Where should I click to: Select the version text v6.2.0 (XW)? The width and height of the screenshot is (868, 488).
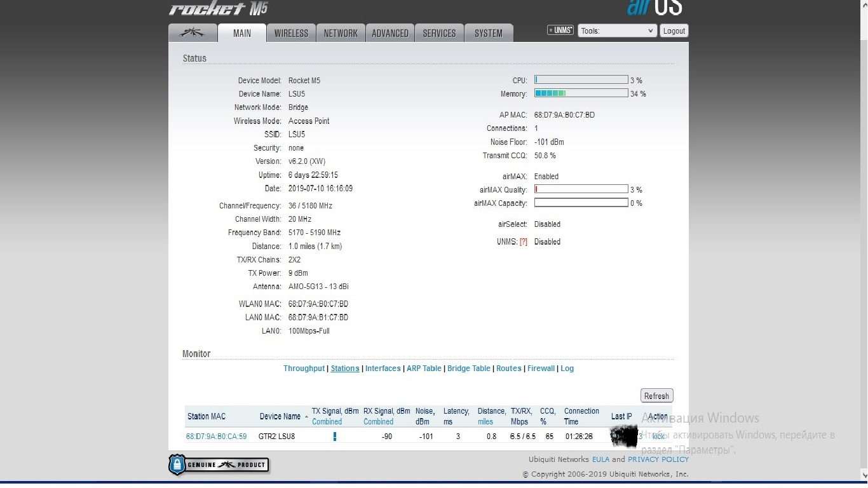pyautogui.click(x=307, y=161)
